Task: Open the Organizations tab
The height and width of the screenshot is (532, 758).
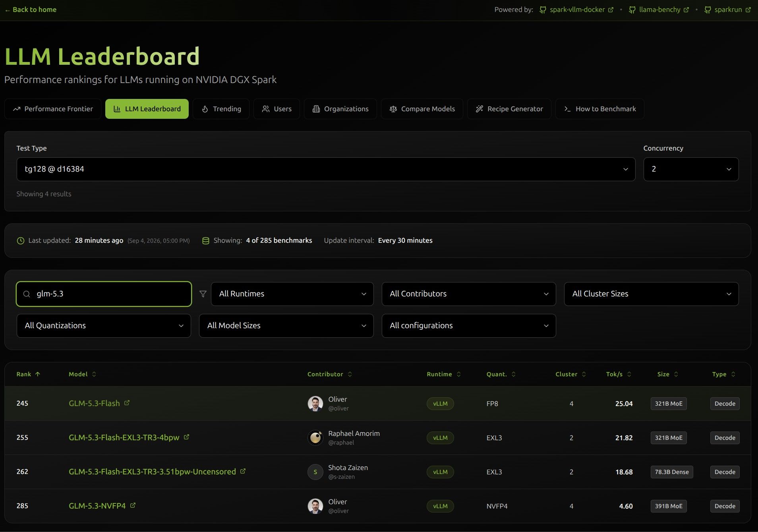Action: [340, 109]
